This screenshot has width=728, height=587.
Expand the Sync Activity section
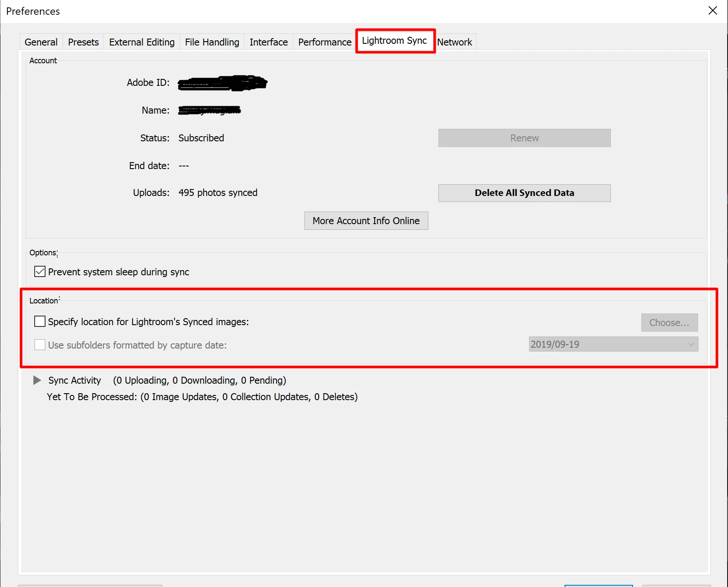tap(37, 380)
